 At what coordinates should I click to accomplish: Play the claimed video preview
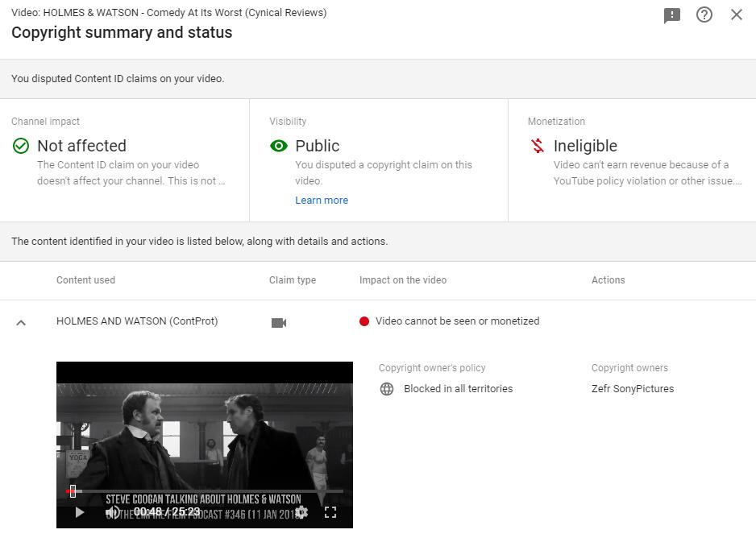point(80,512)
